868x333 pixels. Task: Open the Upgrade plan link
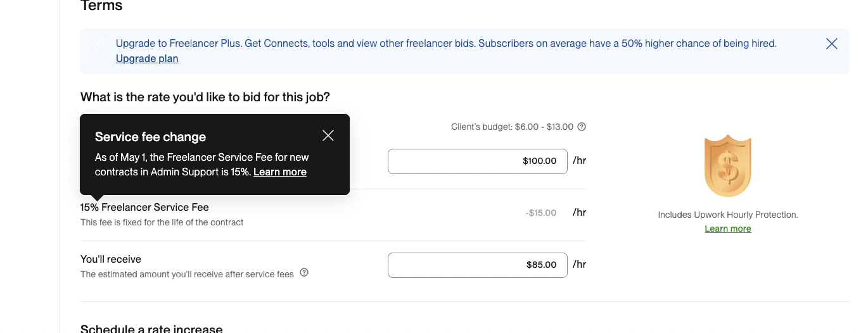(x=147, y=59)
